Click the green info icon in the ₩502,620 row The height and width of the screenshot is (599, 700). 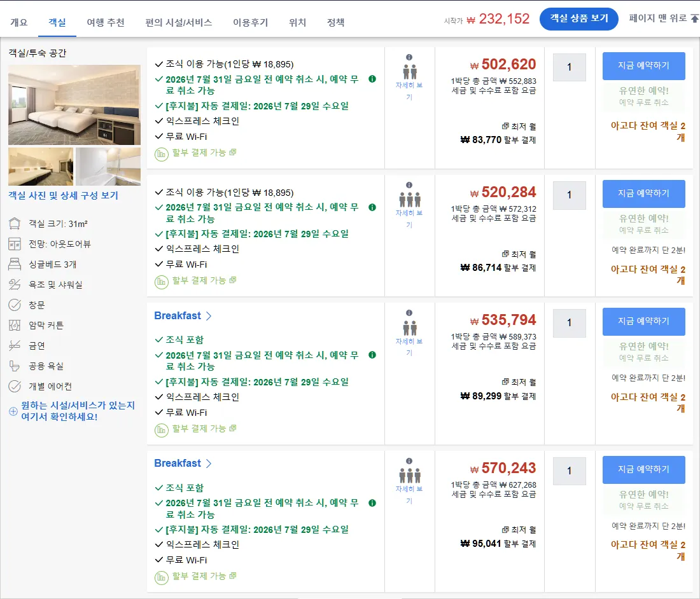point(372,79)
